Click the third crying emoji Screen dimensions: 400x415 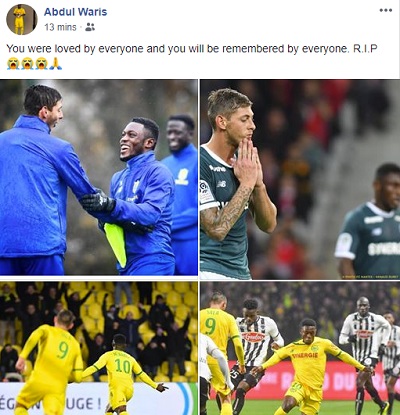(42, 63)
